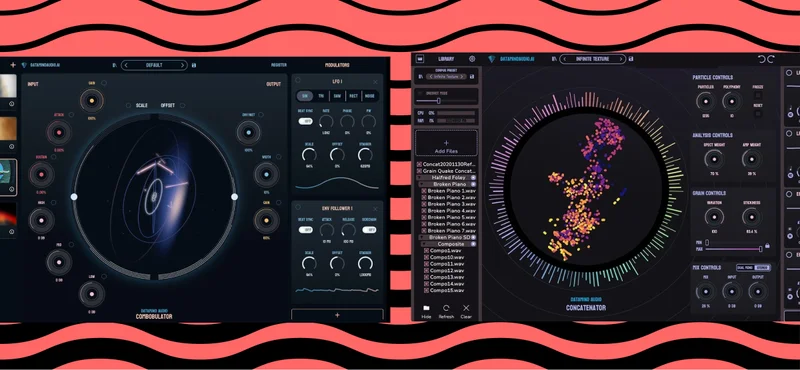Click the undo arrow in Concatenator

[x=762, y=59]
